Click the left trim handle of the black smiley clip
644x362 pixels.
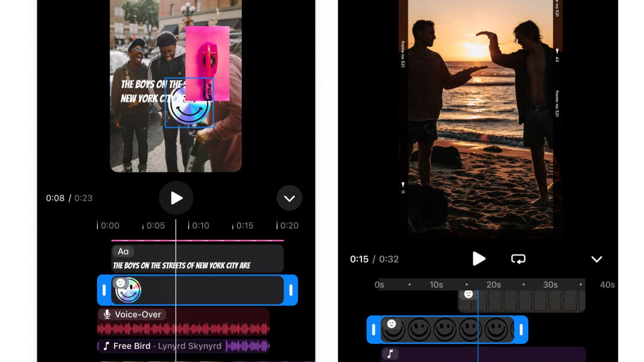(373, 330)
